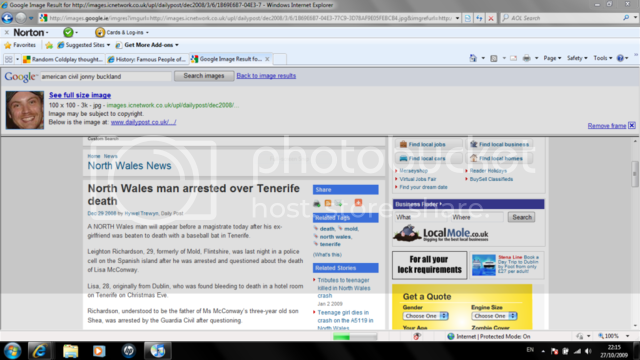Open a new blank tab

[280, 59]
